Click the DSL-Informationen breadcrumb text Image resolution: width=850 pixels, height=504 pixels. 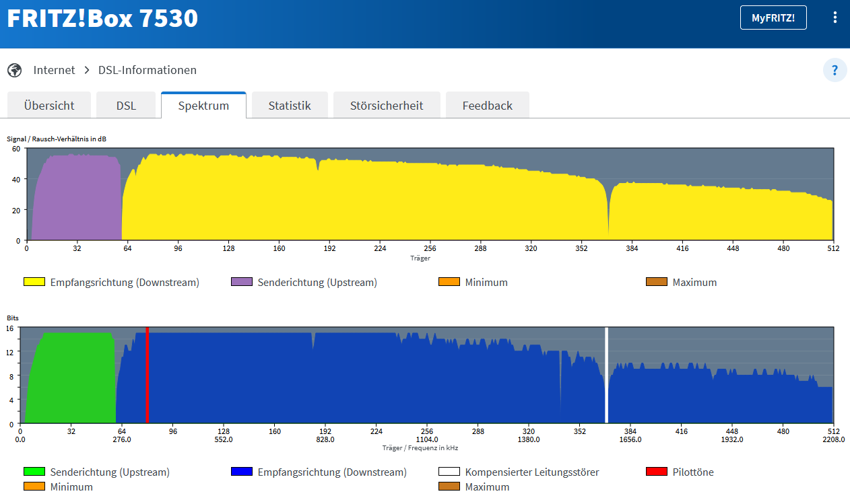[148, 70]
